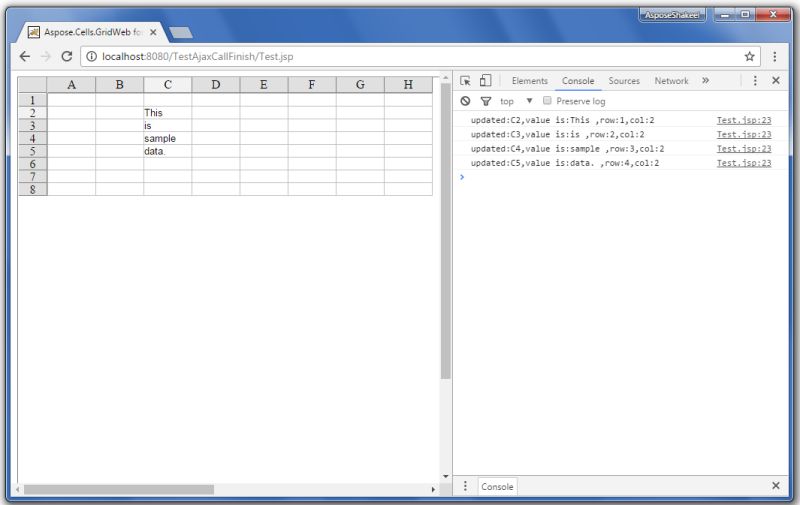Click the grid select-all corner cell
The width and height of the screenshot is (800, 505).
coord(33,85)
